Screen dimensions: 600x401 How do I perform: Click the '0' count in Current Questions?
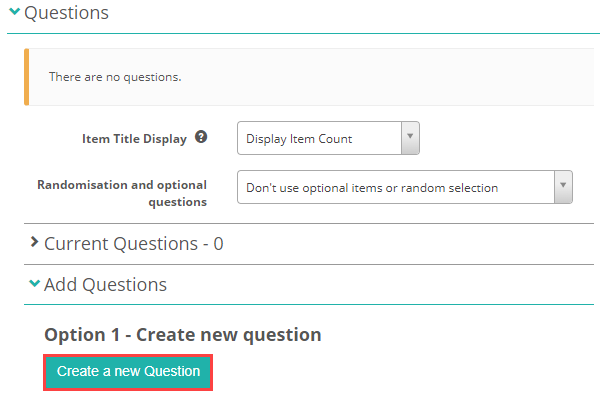click(x=218, y=243)
